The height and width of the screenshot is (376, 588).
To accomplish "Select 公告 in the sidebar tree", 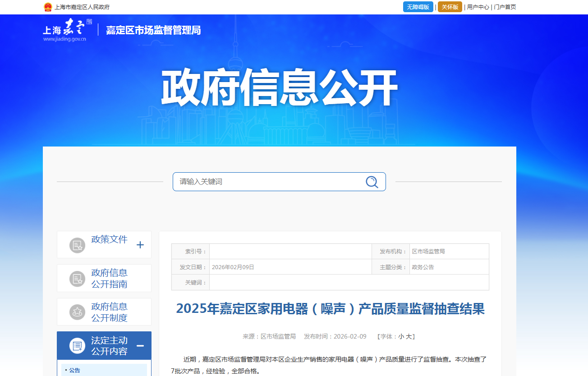I will [74, 370].
